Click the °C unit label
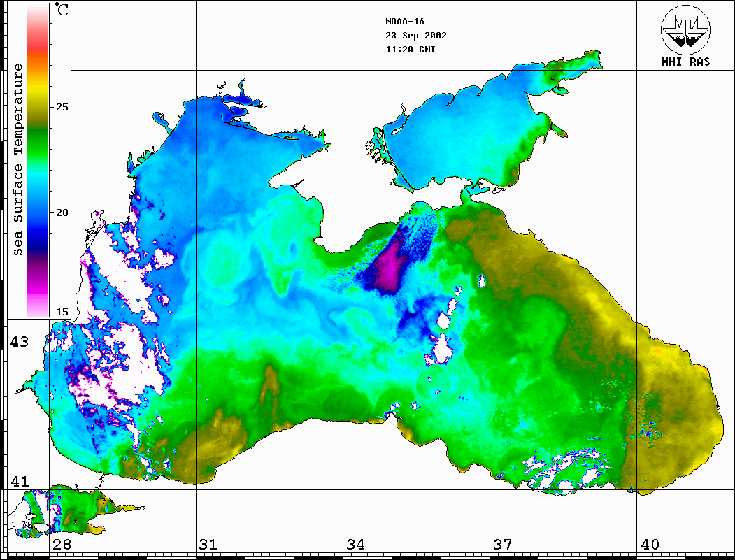The height and width of the screenshot is (560, 735). click(x=62, y=9)
